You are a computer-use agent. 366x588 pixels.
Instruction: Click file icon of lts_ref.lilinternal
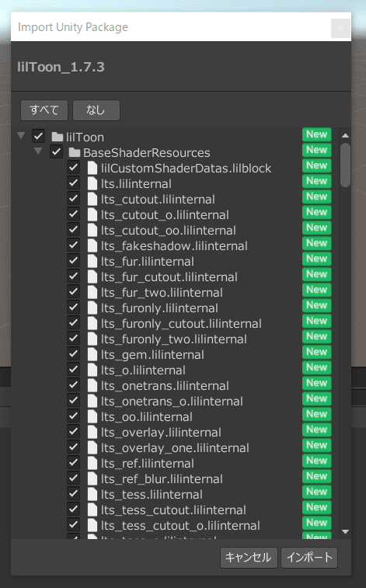tap(92, 464)
